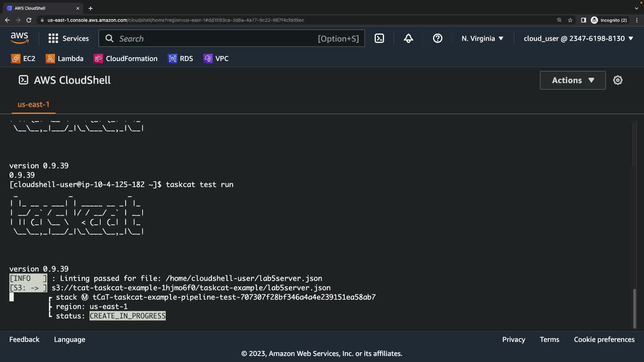
Task: Select the us-east-1 terminal tab
Action: point(33,105)
